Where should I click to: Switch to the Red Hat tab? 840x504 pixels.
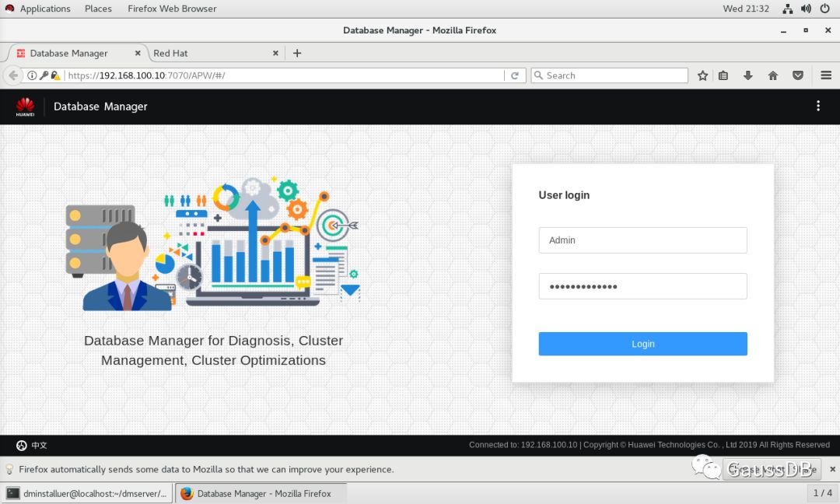pos(202,53)
